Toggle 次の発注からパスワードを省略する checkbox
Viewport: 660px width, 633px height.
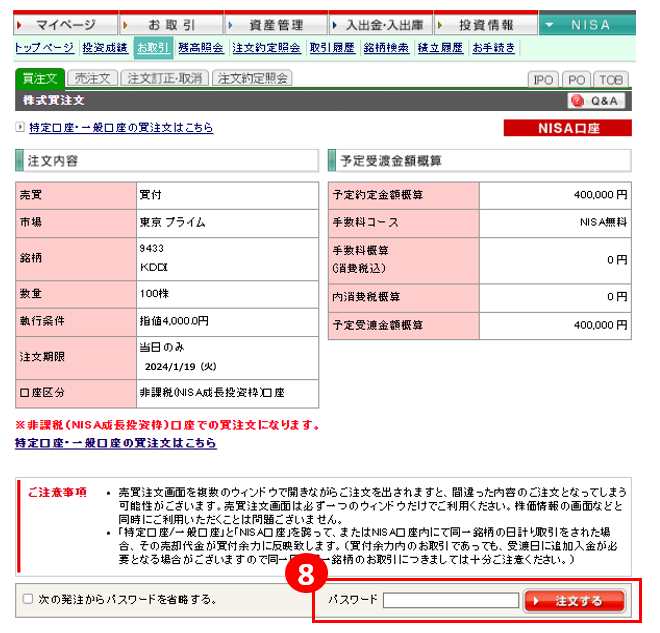[28, 599]
